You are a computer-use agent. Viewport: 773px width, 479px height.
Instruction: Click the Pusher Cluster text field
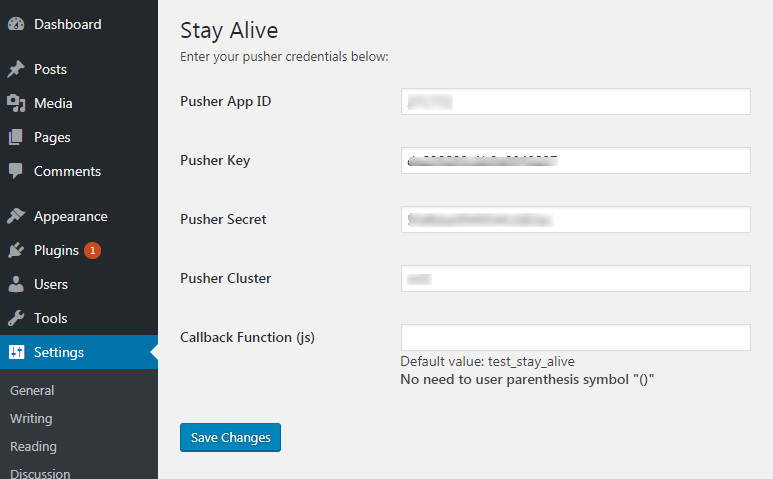[x=575, y=279]
